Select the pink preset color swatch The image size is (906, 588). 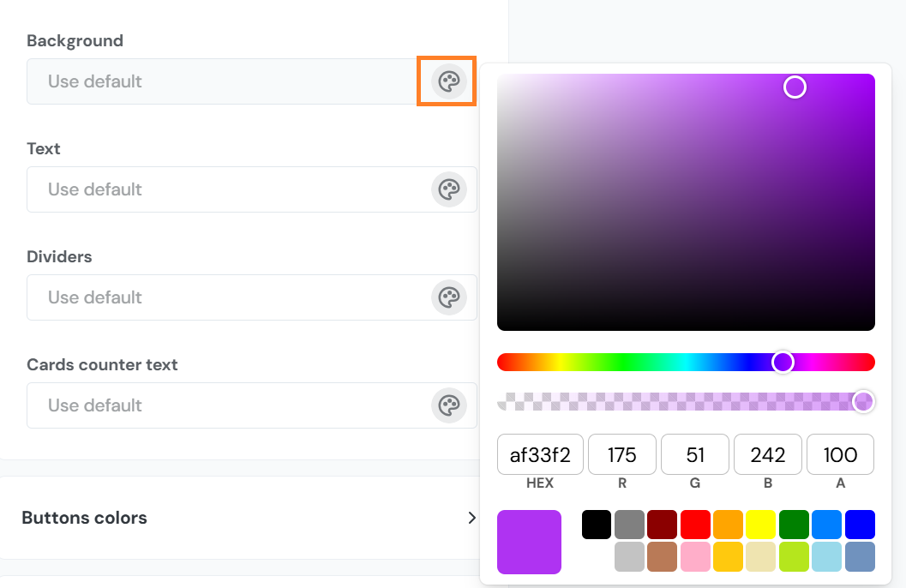point(695,557)
